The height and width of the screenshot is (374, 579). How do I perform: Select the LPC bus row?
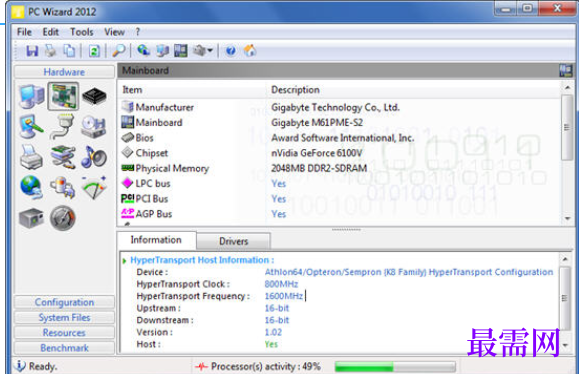pos(340,183)
